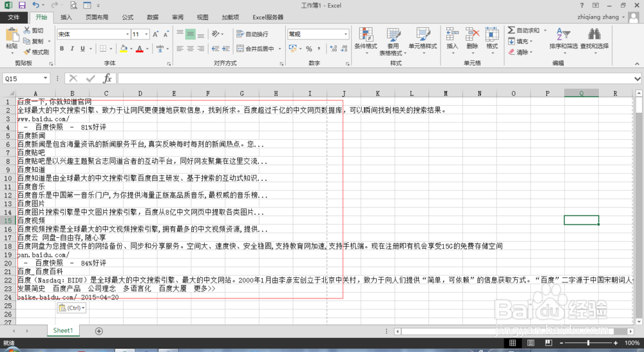Click column Q header
Screen dimensions: 644x352
pos(581,93)
